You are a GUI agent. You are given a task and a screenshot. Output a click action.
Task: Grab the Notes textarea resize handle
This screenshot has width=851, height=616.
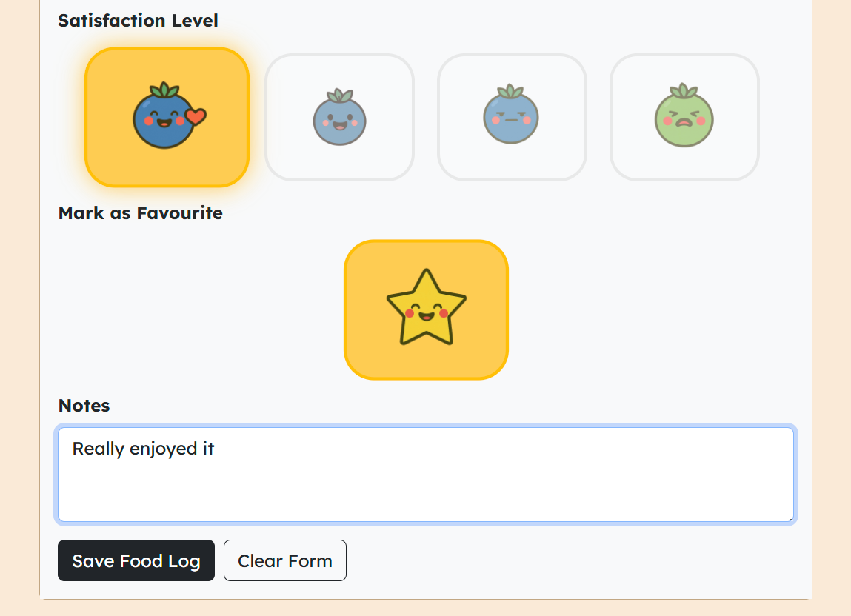tap(790, 518)
